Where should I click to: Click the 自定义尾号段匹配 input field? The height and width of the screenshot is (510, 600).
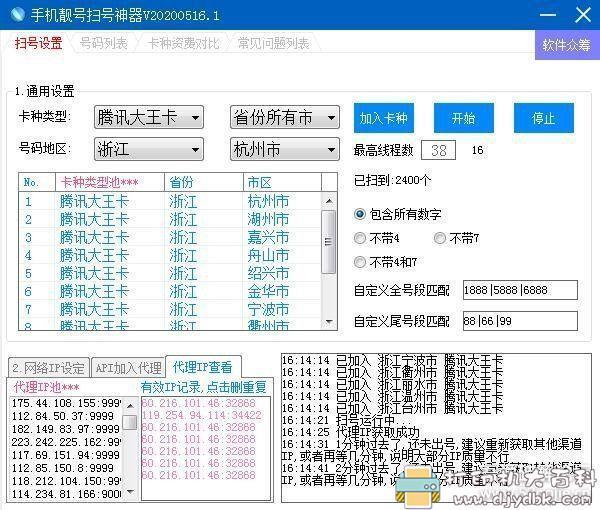coord(520,321)
